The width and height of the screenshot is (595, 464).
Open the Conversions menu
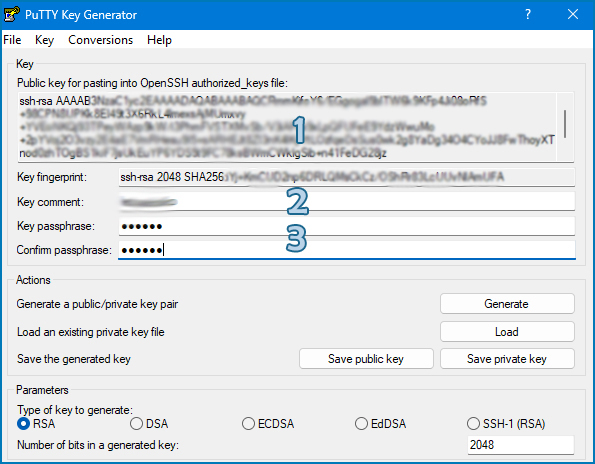pos(101,40)
